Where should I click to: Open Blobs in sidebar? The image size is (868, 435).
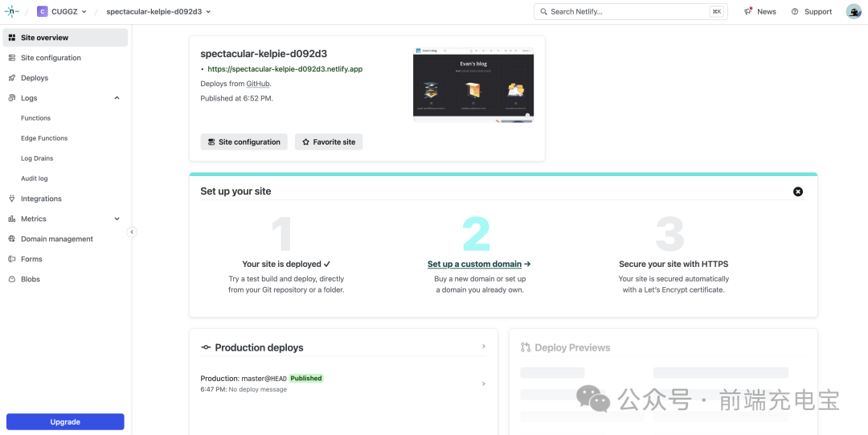65,279
